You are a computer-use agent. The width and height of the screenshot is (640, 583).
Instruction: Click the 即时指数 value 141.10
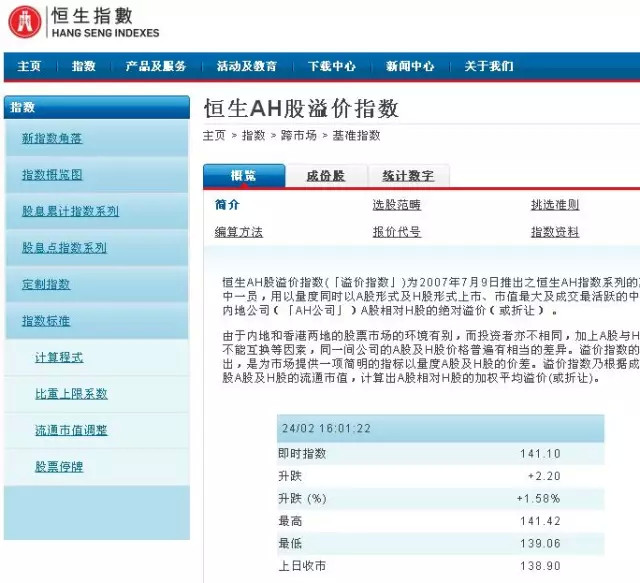540,454
